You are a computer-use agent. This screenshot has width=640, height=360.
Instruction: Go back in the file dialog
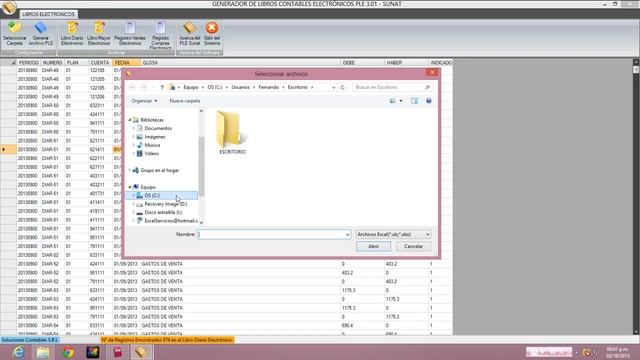coord(132,87)
